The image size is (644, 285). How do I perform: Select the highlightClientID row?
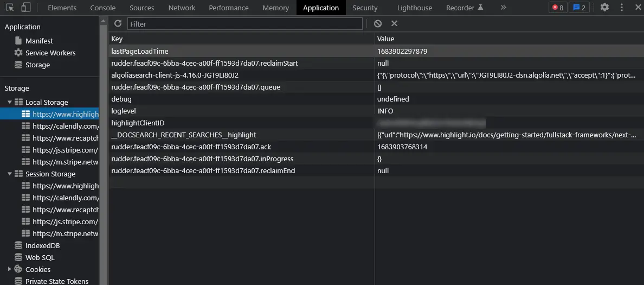point(138,123)
